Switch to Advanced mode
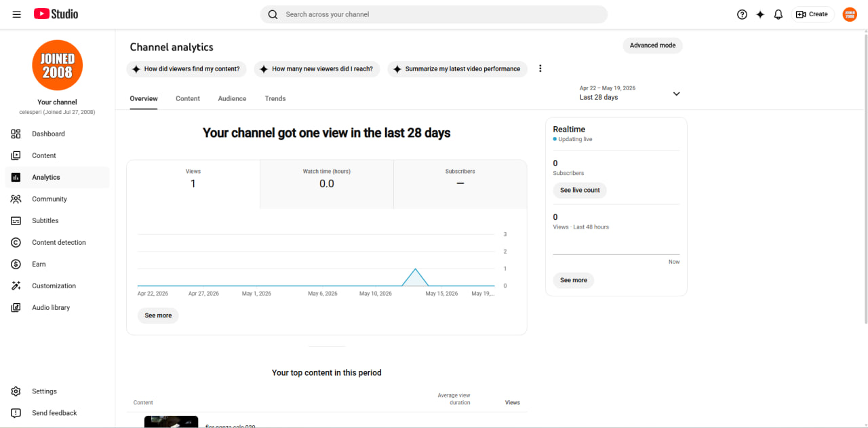Screen dimensions: 868x428 click(652, 45)
